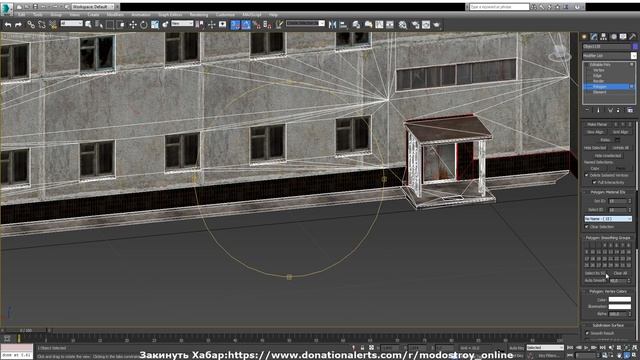Click the Make Unique stack icon

click(x=610, y=110)
